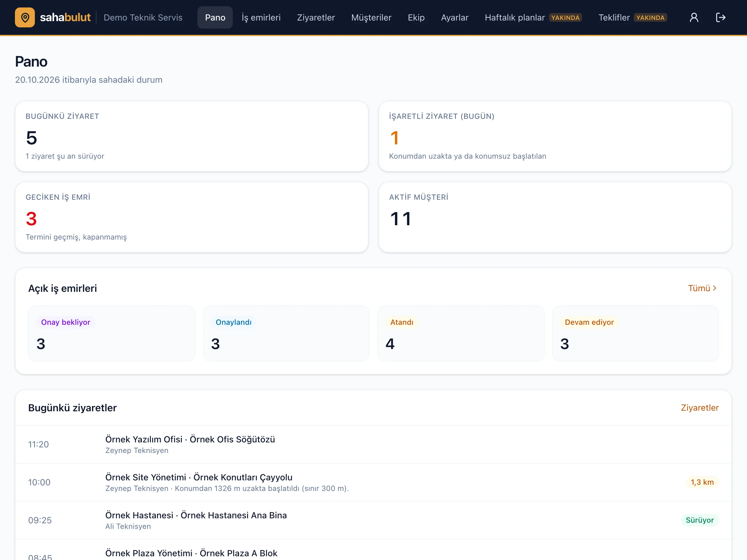747x560 pixels.
Task: Open the Devam ediyor status card
Action: pos(635,334)
